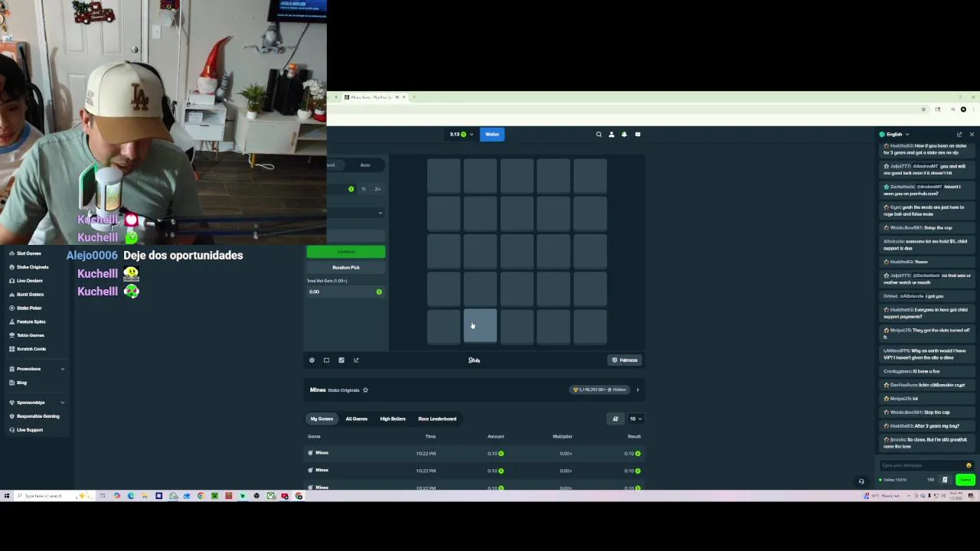The height and width of the screenshot is (551, 980).
Task: Open the Blog sidebar link
Action: pyautogui.click(x=21, y=383)
